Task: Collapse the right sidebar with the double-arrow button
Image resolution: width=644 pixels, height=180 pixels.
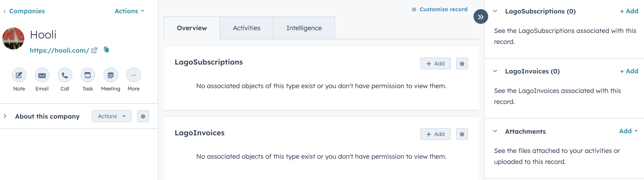Action: click(x=481, y=17)
